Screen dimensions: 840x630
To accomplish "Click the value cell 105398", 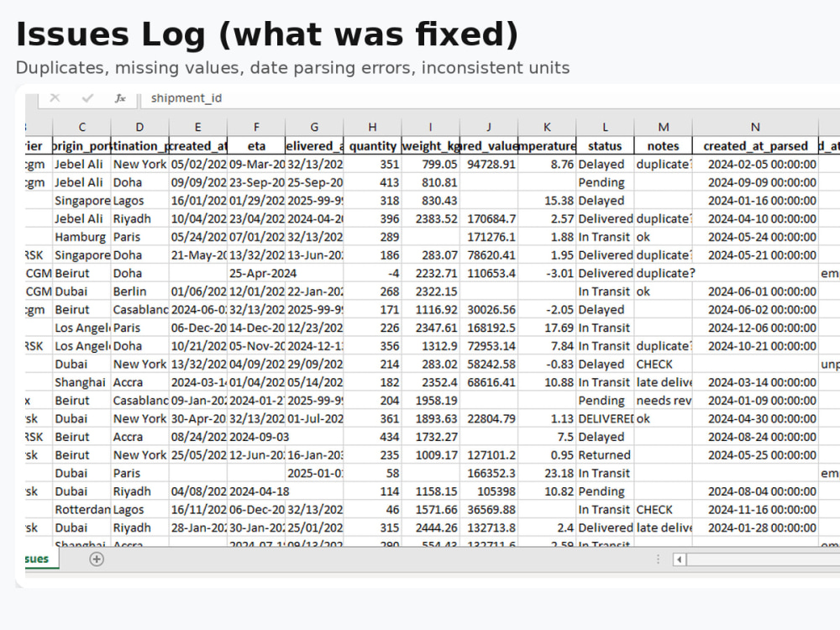I will (489, 491).
